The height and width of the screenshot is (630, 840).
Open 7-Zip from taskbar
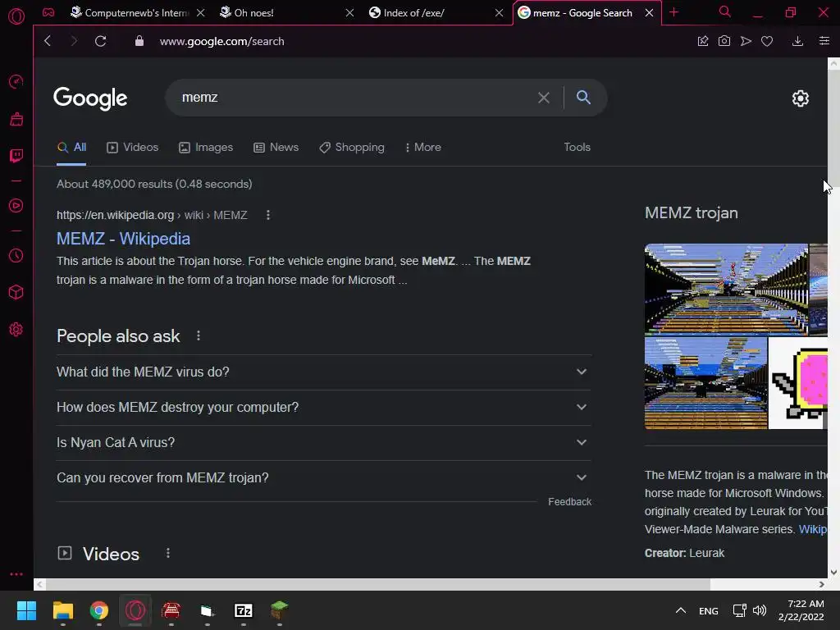(243, 610)
